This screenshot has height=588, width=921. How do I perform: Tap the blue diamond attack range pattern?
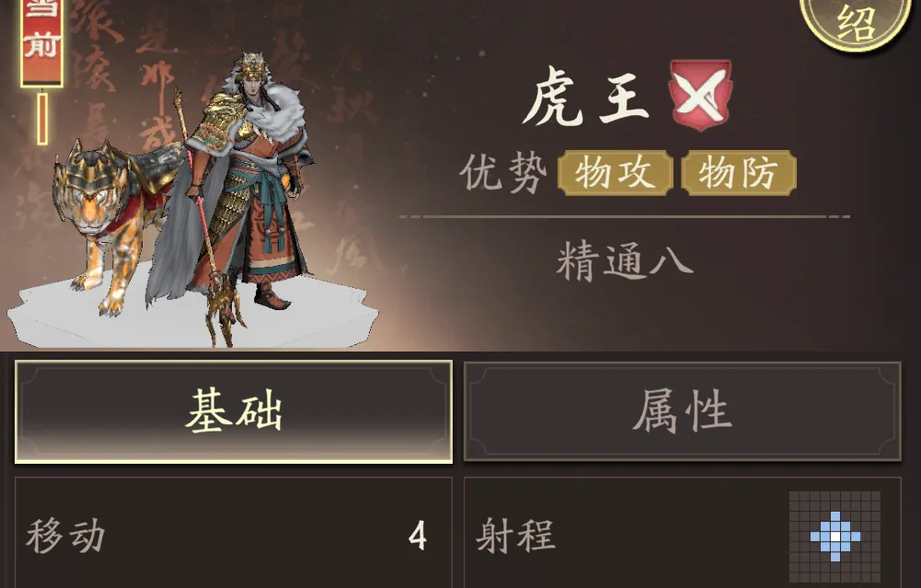[835, 536]
